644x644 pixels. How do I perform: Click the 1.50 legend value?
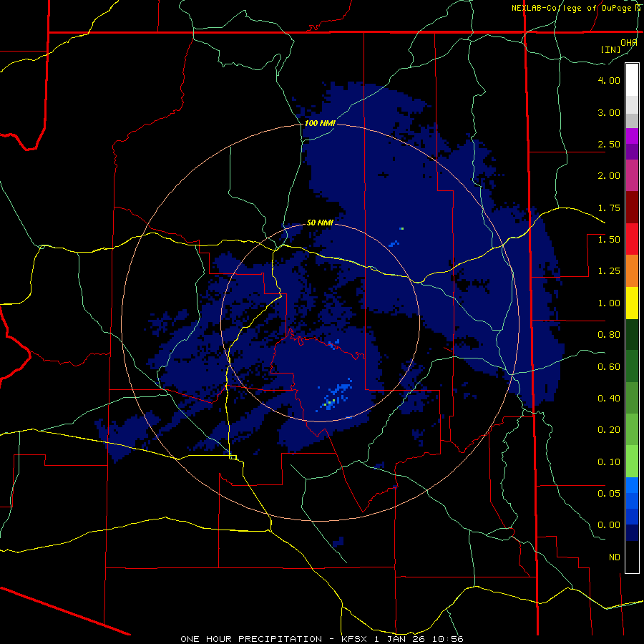pyautogui.click(x=609, y=240)
